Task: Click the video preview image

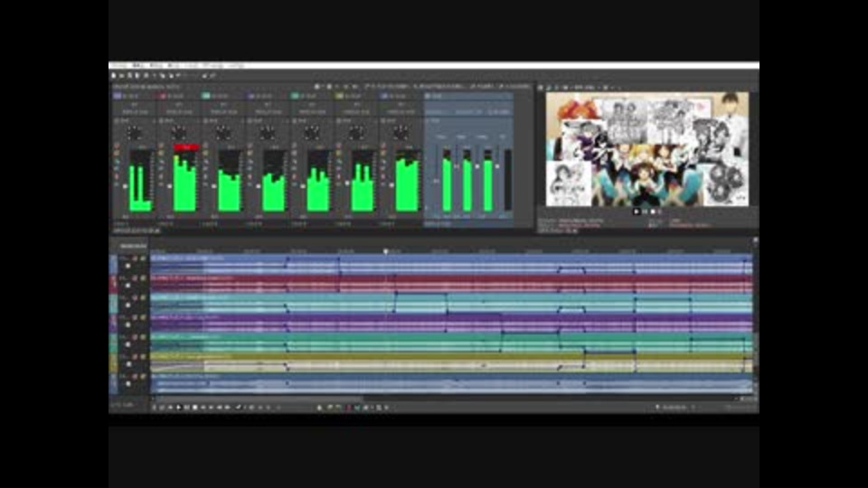Action: click(647, 149)
